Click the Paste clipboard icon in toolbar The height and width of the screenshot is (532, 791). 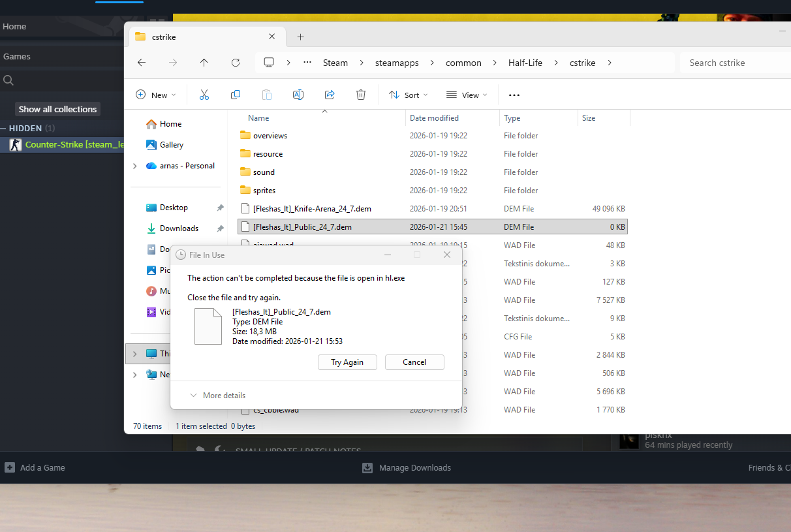pos(267,95)
